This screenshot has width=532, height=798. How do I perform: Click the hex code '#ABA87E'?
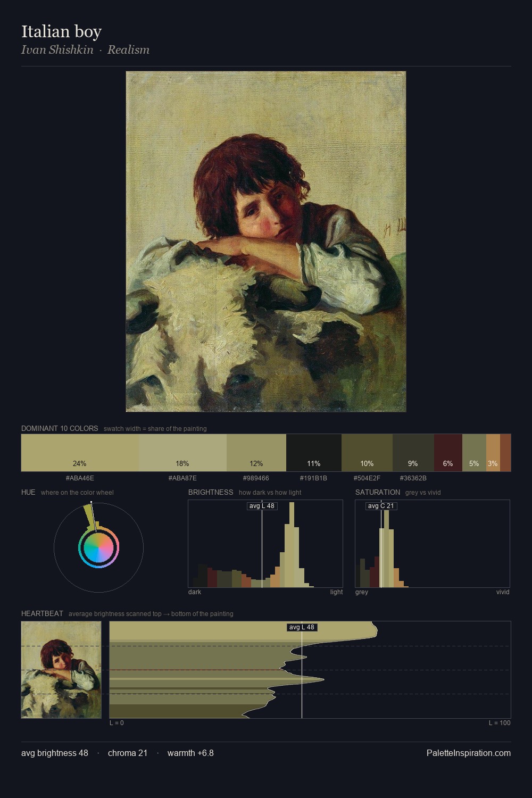coord(182,478)
